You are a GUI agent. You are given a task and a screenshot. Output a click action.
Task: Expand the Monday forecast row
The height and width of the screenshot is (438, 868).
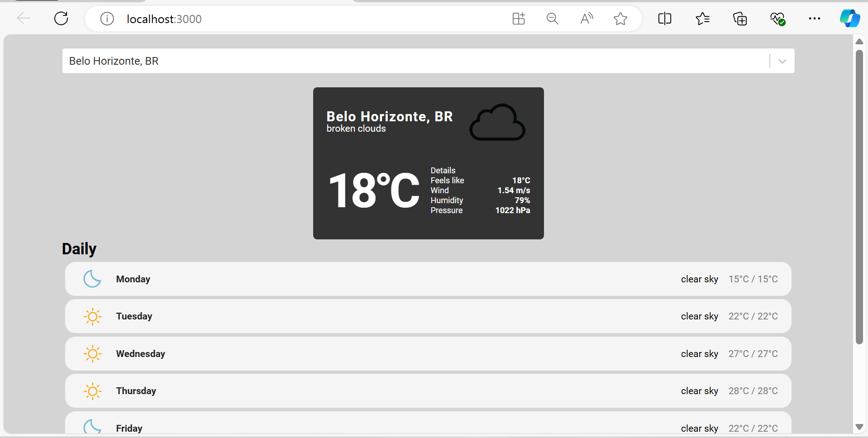428,279
